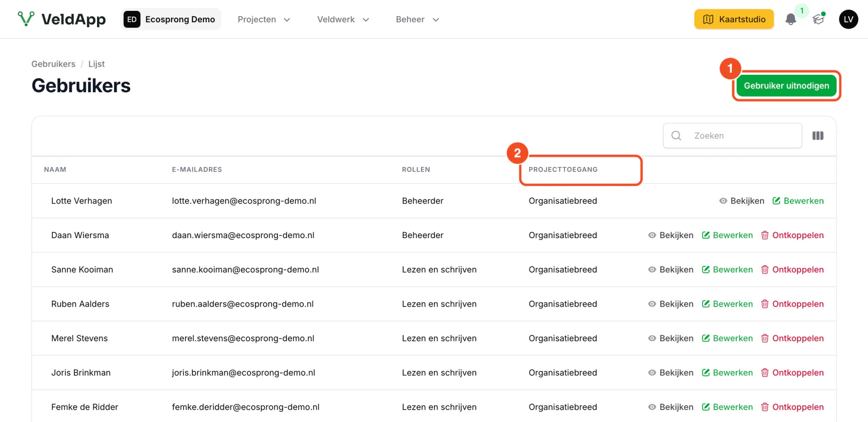View Joris Brinkman via Bekijken
868x422 pixels.
pos(671,373)
